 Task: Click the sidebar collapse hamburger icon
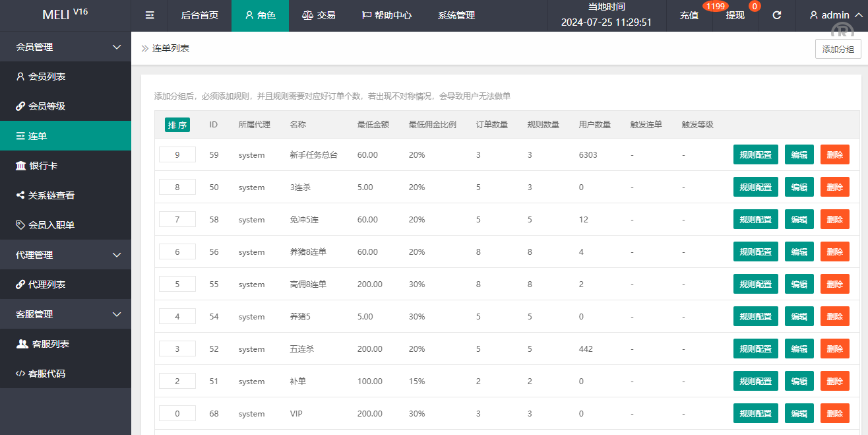coord(150,15)
